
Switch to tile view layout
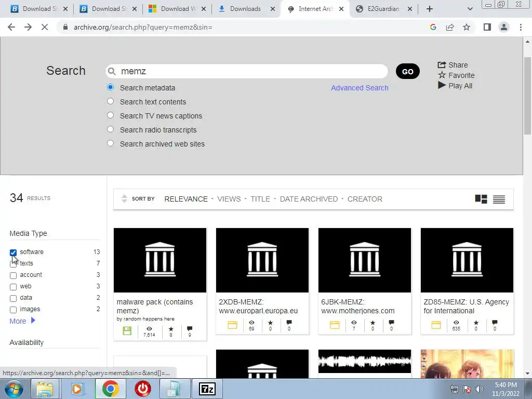click(481, 199)
